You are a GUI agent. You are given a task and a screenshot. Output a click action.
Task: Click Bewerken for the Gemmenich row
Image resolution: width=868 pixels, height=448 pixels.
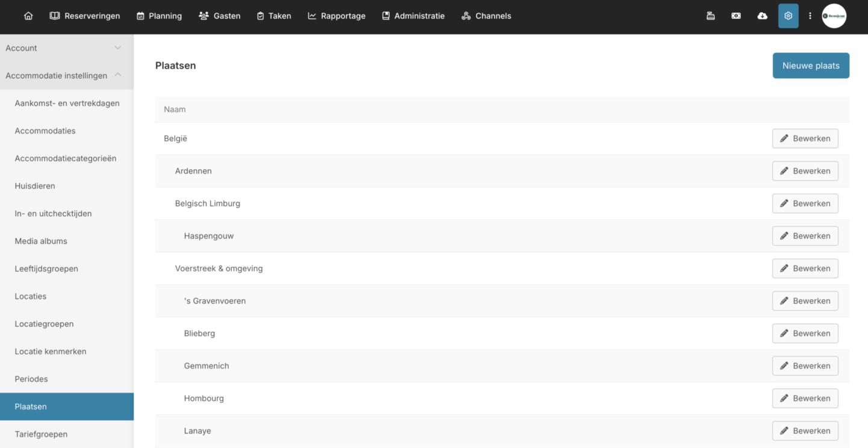805,366
